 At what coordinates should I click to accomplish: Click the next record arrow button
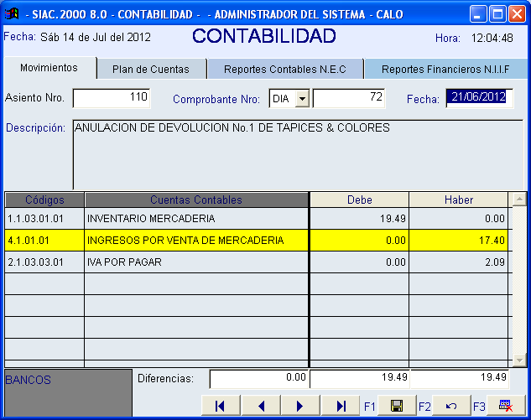[300, 406]
